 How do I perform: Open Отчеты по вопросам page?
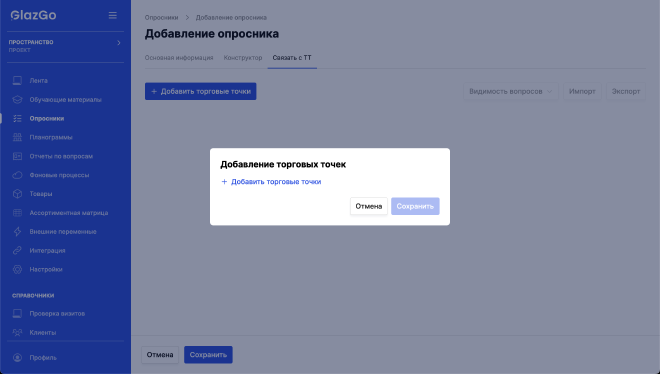coord(61,156)
